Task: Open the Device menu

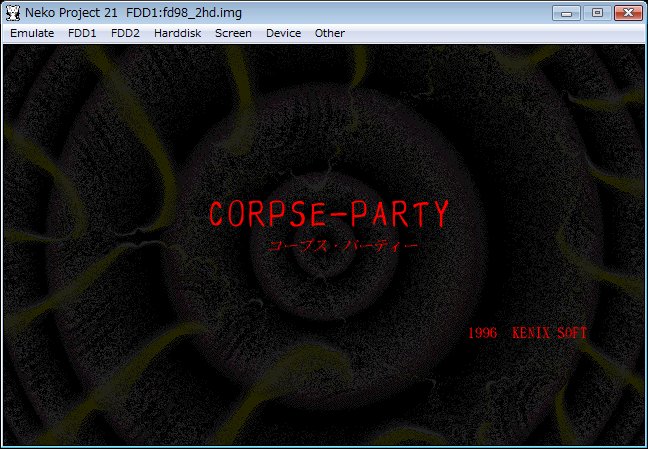Action: [283, 33]
